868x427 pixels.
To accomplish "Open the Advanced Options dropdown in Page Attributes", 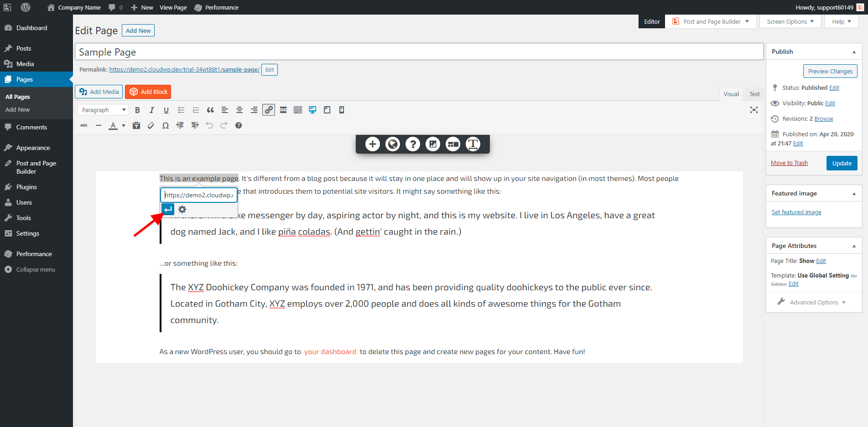I will (813, 302).
